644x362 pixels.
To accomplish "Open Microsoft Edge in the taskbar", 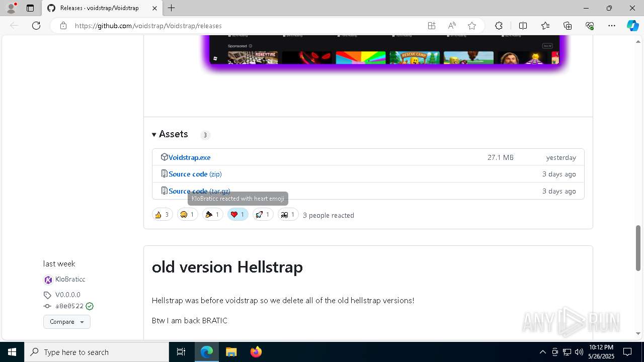I will tap(207, 352).
